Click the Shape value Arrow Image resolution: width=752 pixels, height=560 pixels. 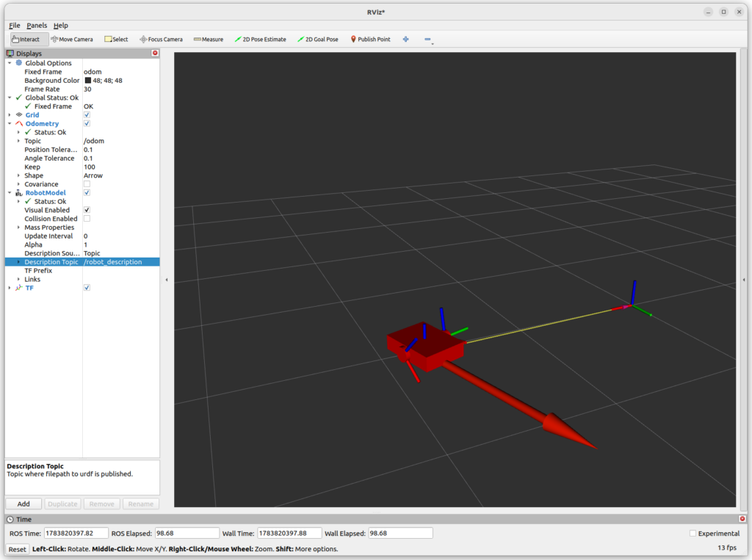93,175
